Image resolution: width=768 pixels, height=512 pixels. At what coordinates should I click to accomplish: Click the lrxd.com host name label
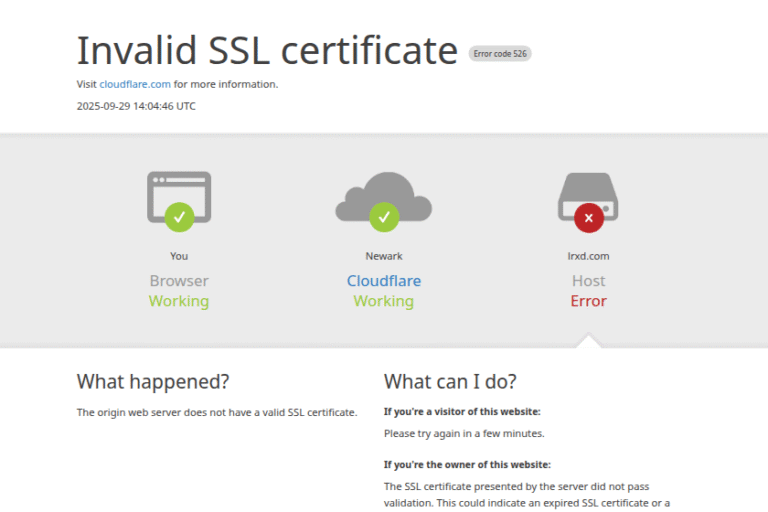pyautogui.click(x=588, y=256)
